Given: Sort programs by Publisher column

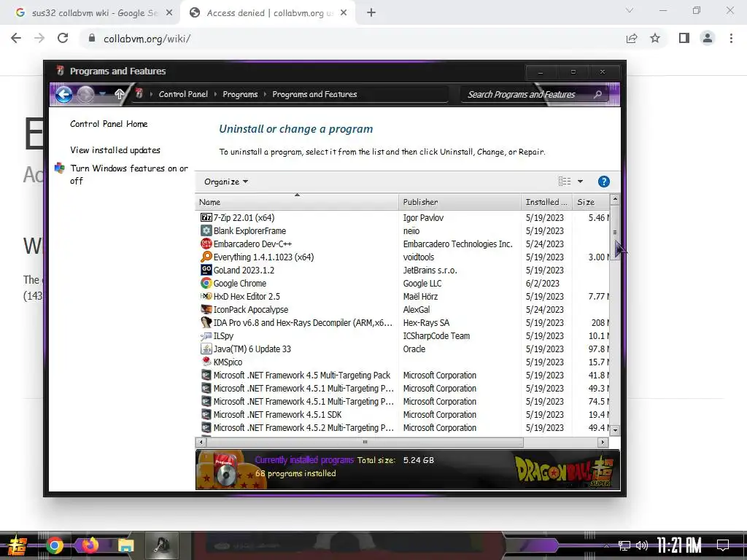Looking at the screenshot, I should [x=460, y=203].
